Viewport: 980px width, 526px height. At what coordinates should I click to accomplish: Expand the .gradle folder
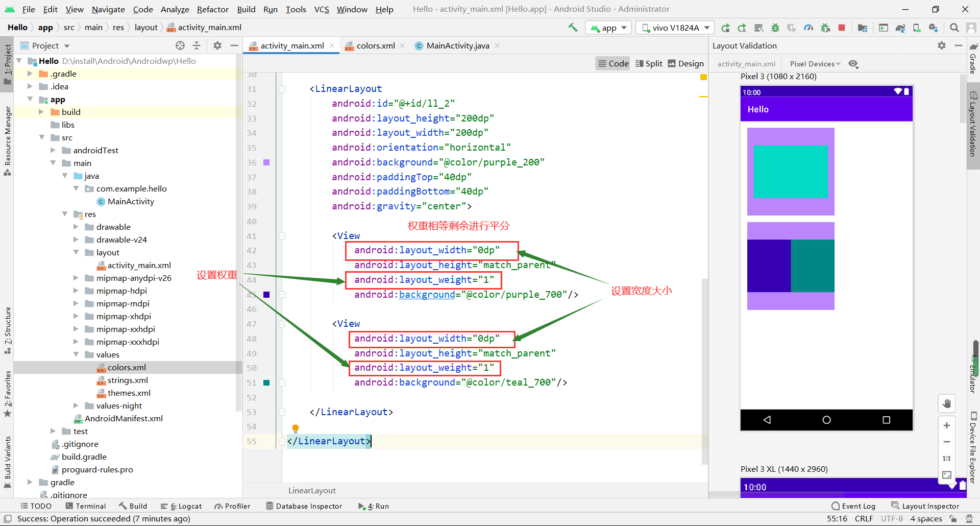click(x=30, y=74)
